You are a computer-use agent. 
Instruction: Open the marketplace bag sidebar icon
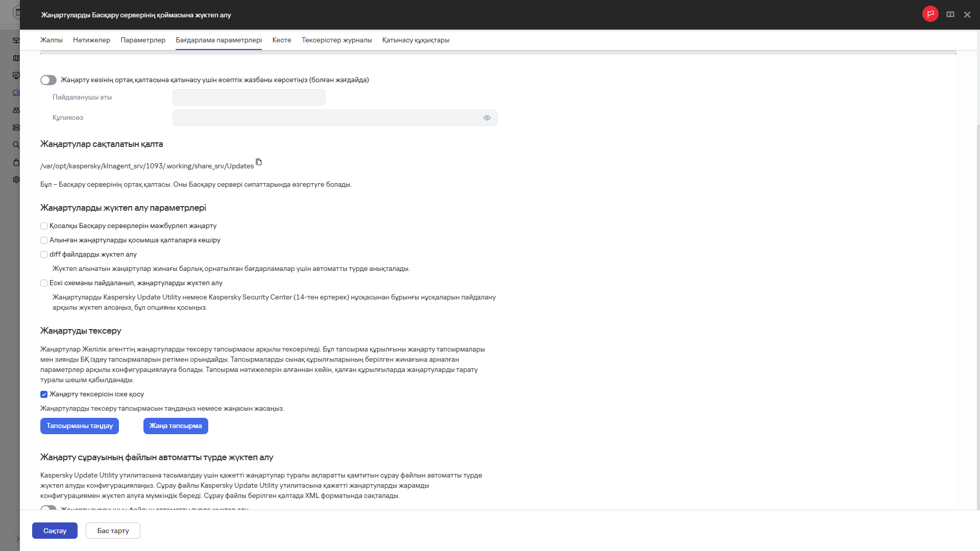coord(16,162)
